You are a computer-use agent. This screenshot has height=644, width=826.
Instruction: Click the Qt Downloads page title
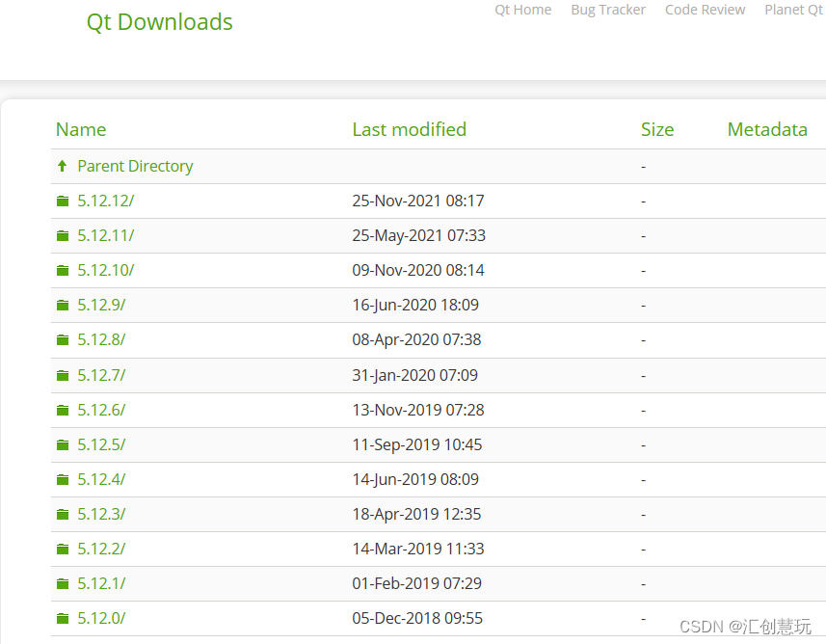point(160,22)
